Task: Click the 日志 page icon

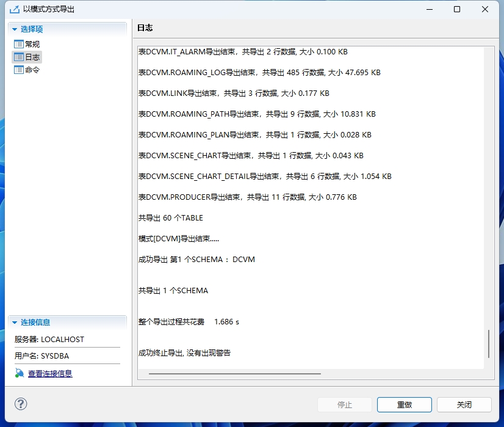Action: tap(19, 57)
